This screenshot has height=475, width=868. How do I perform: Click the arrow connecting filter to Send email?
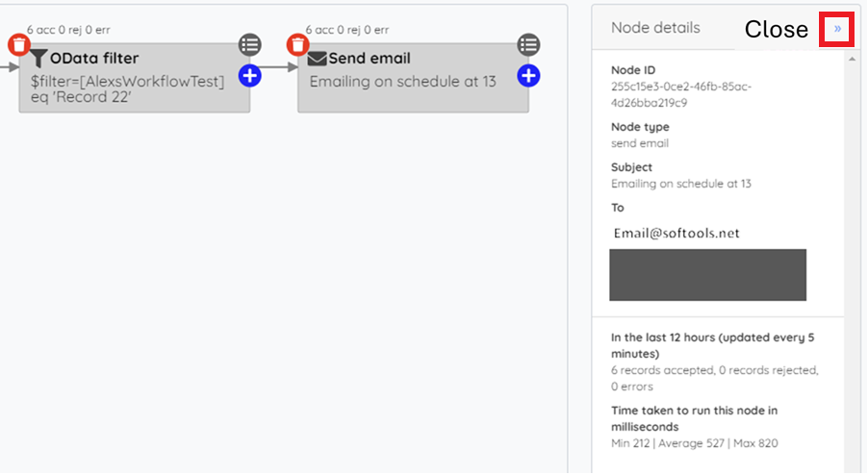pos(280,67)
